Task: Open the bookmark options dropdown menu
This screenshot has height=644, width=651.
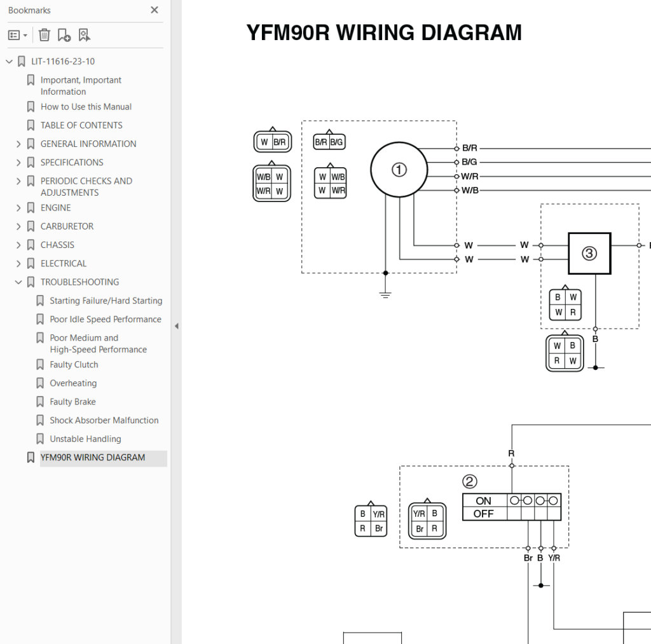Action: coord(18,36)
